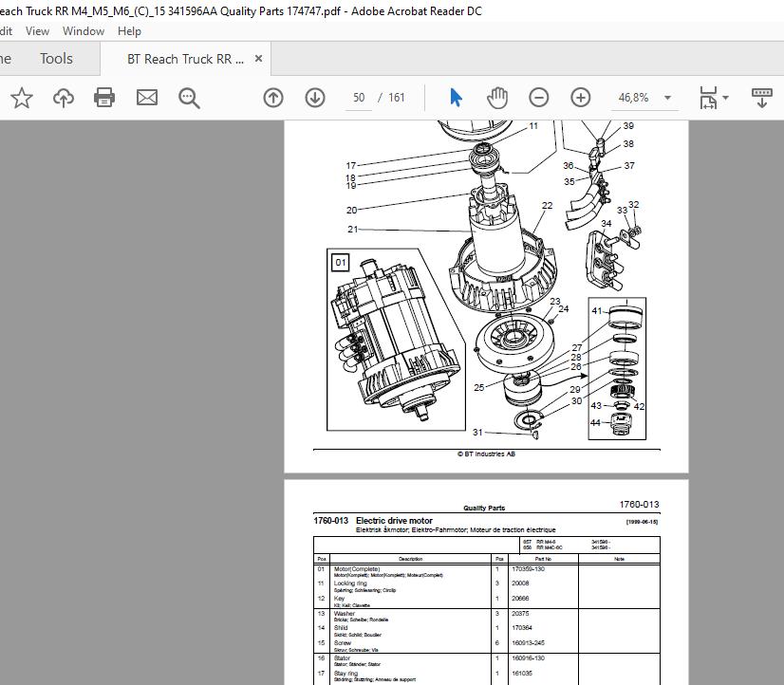The height and width of the screenshot is (685, 784).
Task: Click the bookmark star icon
Action: click(22, 98)
